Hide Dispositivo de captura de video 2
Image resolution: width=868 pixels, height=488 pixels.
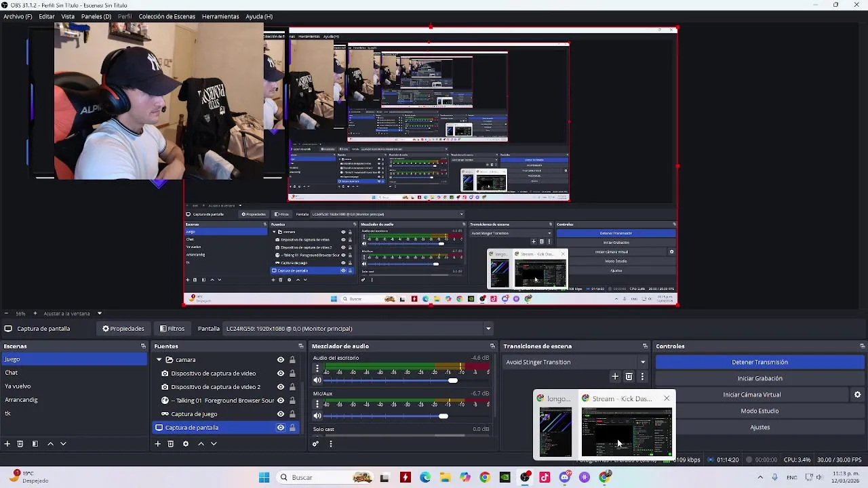pyautogui.click(x=280, y=387)
